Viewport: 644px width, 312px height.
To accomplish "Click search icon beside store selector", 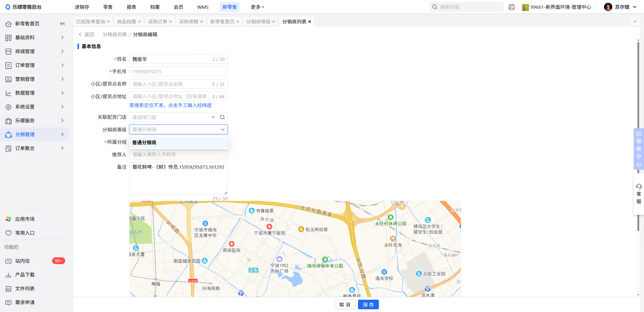I will (222, 117).
